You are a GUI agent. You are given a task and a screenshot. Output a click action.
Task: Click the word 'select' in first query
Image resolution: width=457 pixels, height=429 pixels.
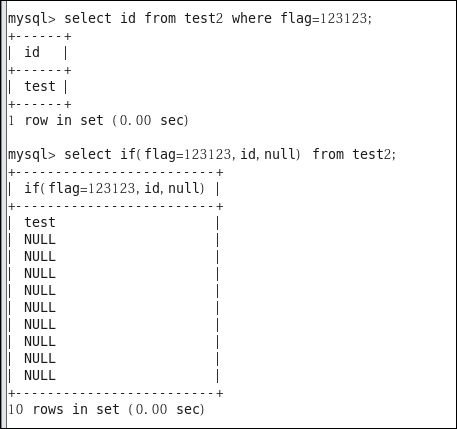click(x=88, y=18)
